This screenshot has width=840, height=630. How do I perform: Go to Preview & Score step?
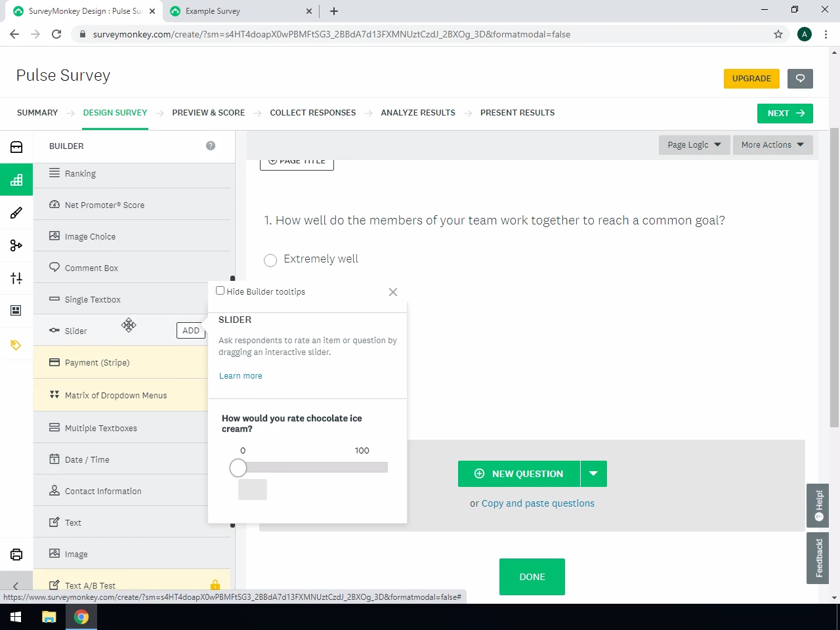[209, 113]
